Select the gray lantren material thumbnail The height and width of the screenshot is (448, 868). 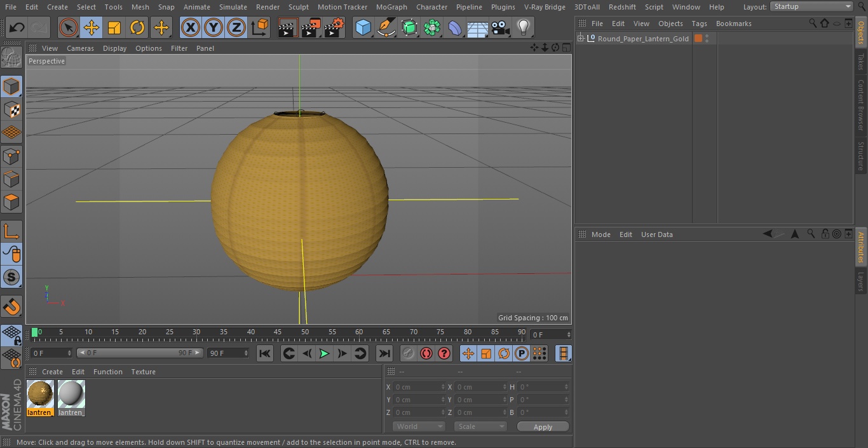coord(71,395)
